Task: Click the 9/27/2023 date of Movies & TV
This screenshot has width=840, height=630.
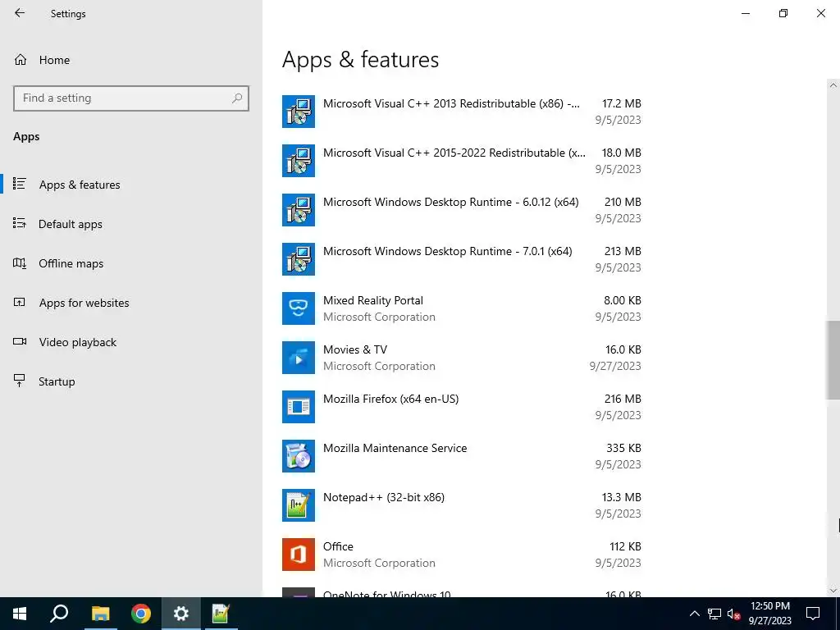Action: pos(615,366)
